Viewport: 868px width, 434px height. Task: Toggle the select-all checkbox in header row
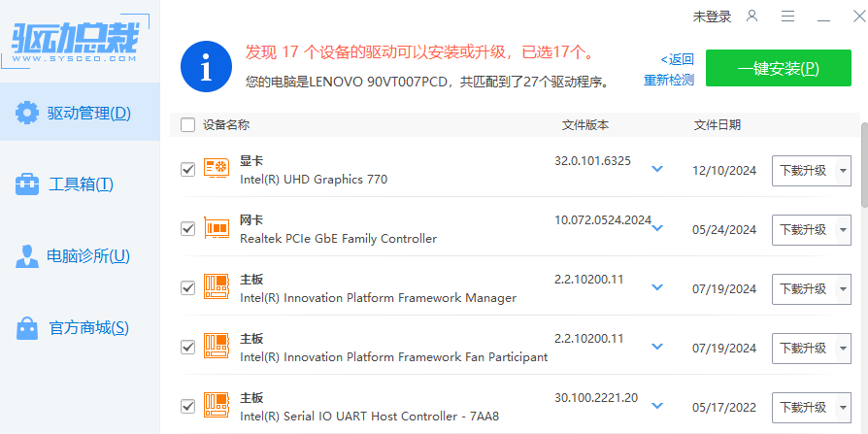tap(188, 125)
